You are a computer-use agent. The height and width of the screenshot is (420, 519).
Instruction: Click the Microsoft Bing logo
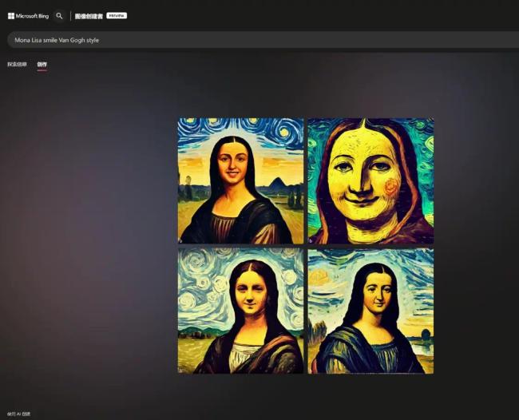(28, 16)
